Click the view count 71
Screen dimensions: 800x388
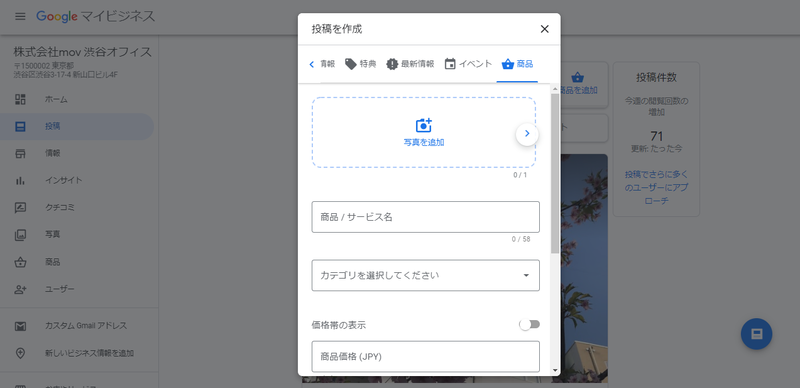656,136
